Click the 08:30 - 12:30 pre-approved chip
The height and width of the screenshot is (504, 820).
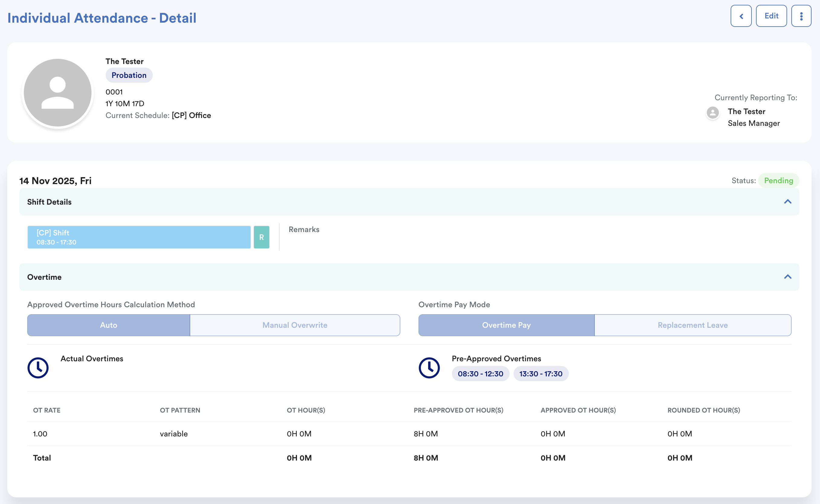[480, 374]
